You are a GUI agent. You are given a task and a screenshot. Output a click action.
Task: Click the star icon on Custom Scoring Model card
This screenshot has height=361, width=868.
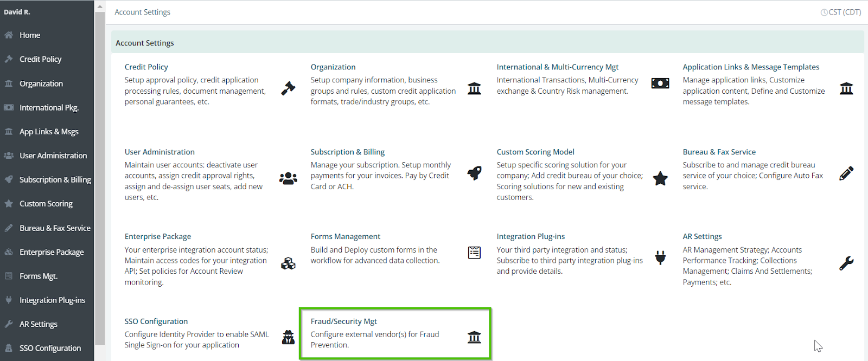tap(660, 178)
